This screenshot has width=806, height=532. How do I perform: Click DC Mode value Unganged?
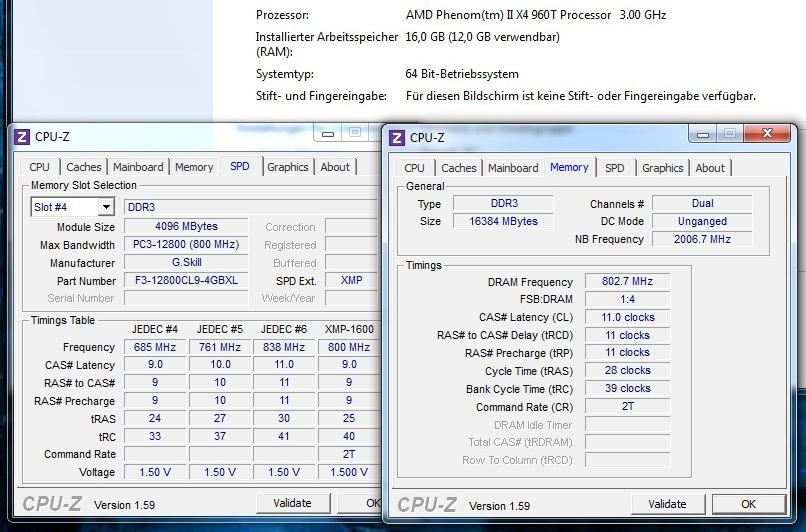coord(702,222)
